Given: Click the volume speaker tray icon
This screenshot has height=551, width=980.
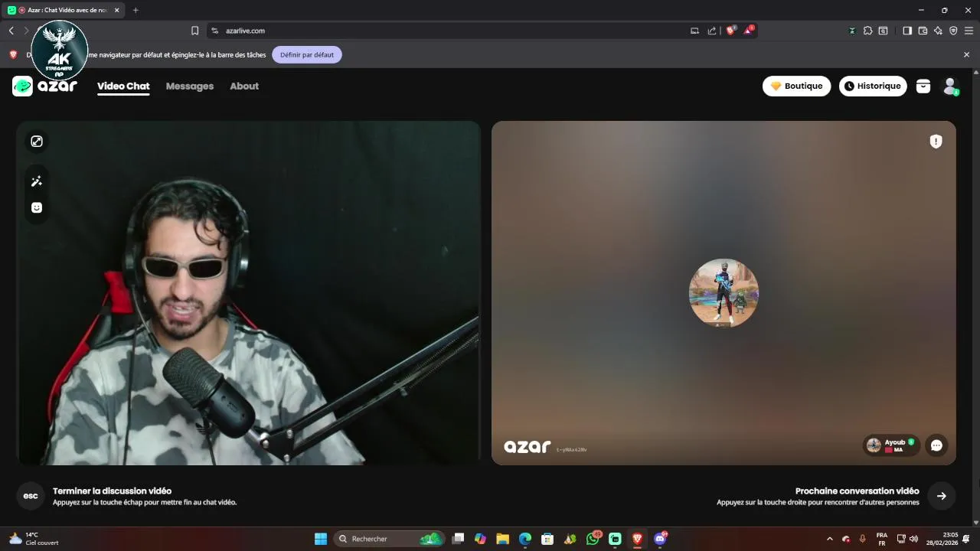Looking at the screenshot, I should point(913,539).
